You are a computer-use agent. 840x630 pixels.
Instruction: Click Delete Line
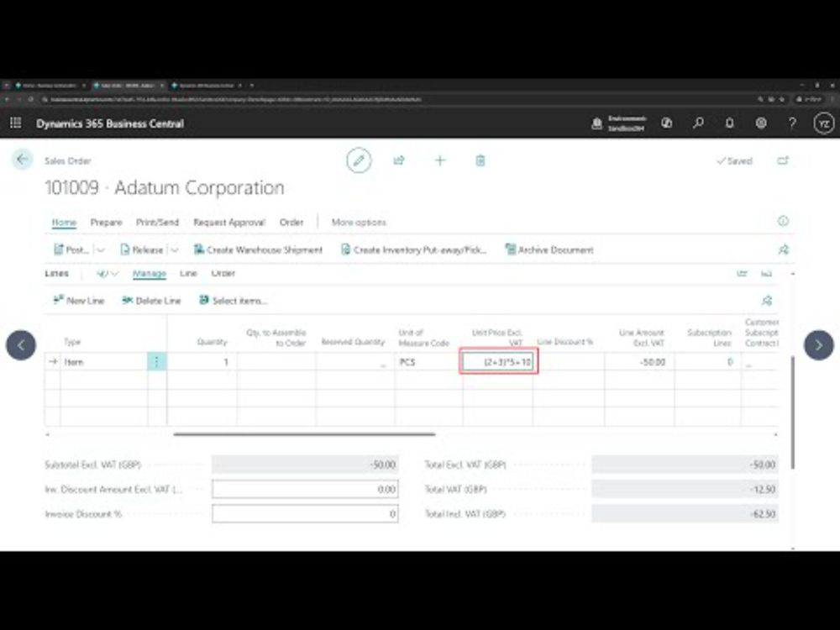tap(151, 301)
